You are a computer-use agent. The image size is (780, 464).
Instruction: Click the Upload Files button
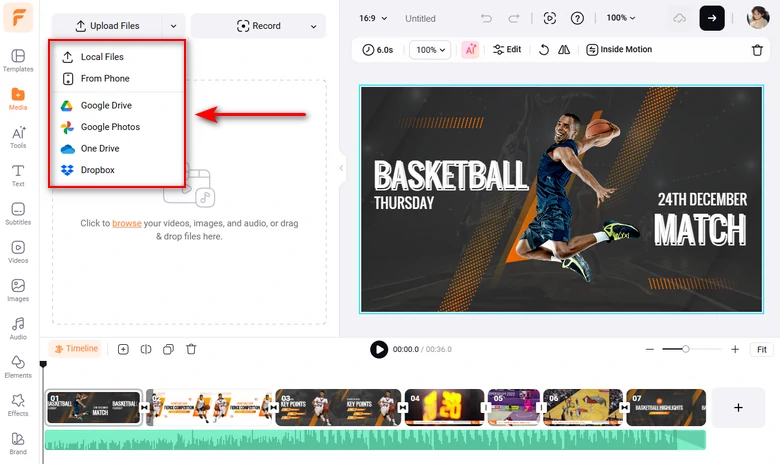[107, 26]
